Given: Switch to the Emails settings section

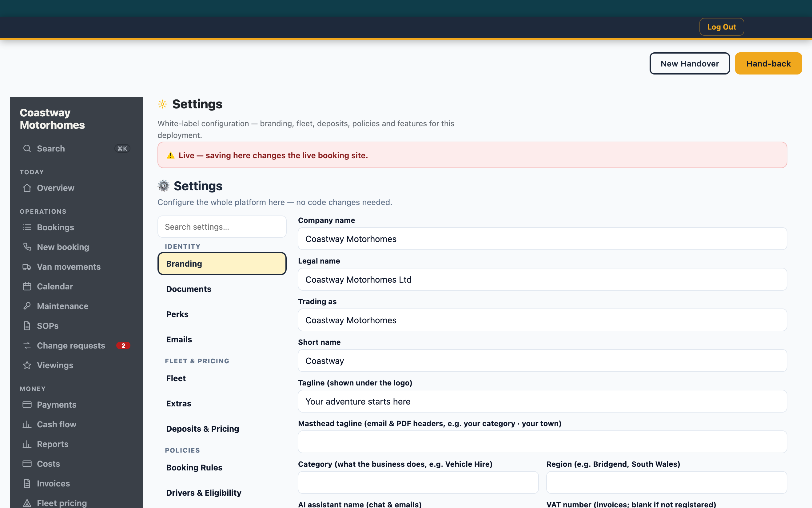Looking at the screenshot, I should 222,339.
